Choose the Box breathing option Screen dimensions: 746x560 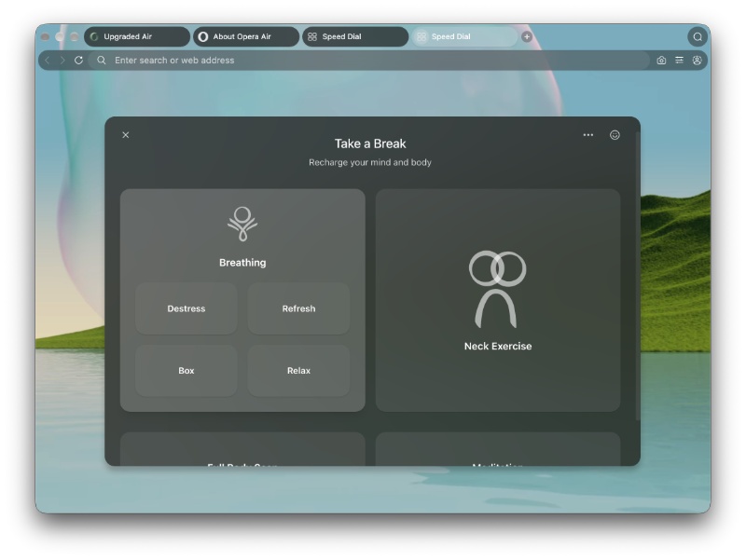tap(186, 370)
